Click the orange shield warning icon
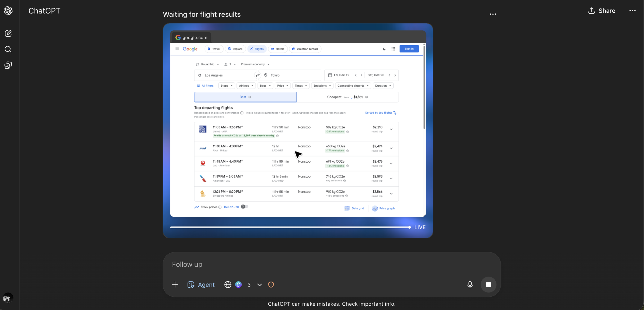The height and width of the screenshot is (310, 644). 271,284
